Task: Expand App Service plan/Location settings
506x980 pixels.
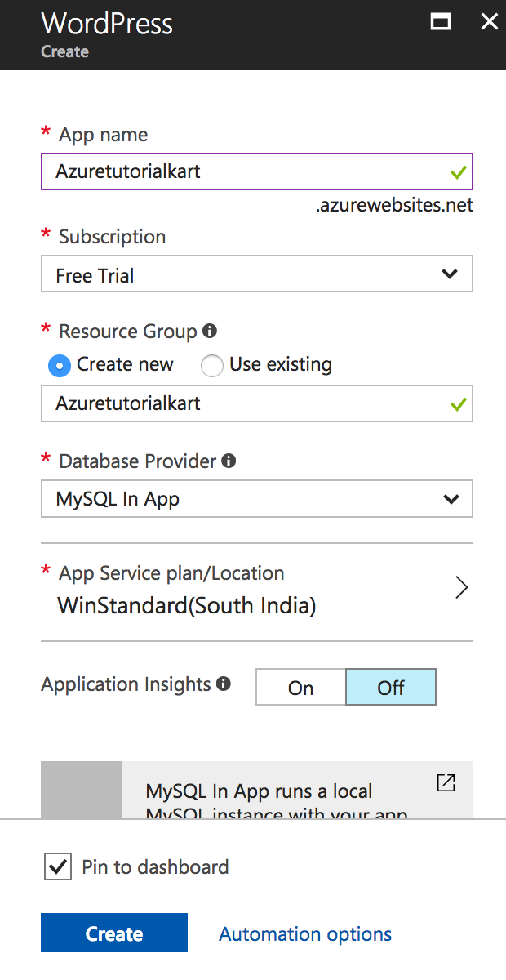Action: [462, 587]
